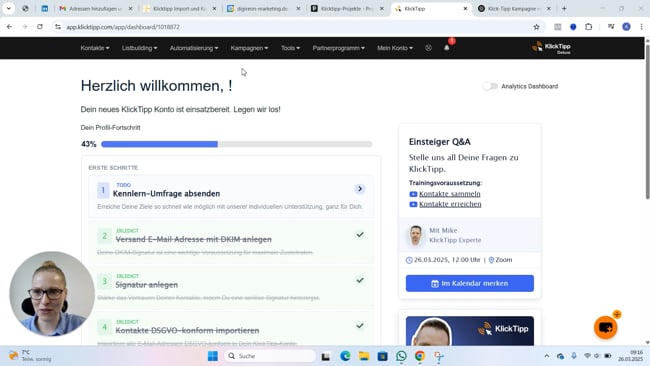
Task: Show hidden system tray icons
Action: click(x=547, y=356)
